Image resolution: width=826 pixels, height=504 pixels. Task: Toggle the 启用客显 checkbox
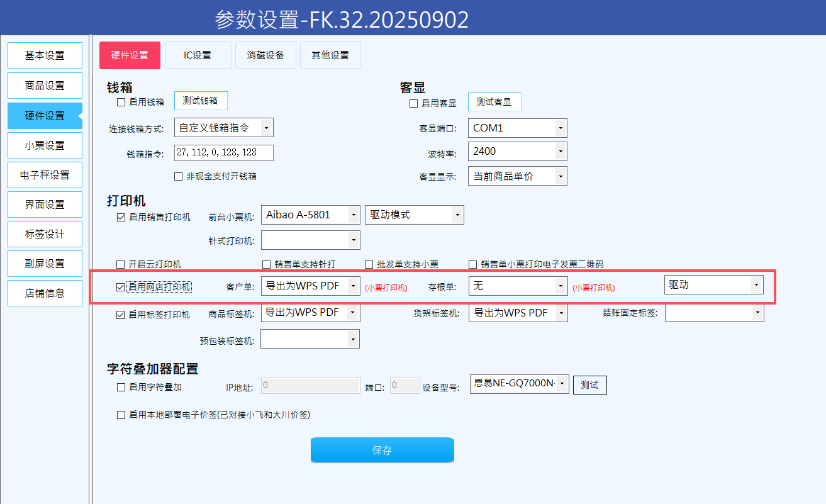point(413,103)
